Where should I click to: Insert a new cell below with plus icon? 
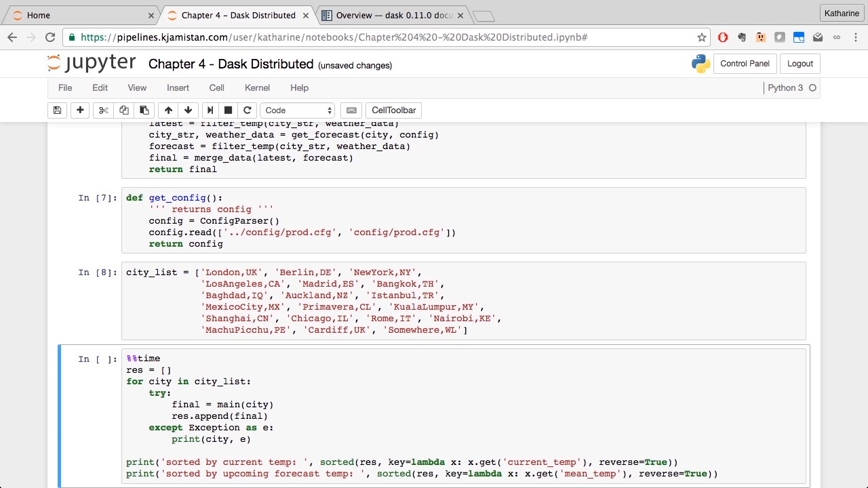pos(80,110)
